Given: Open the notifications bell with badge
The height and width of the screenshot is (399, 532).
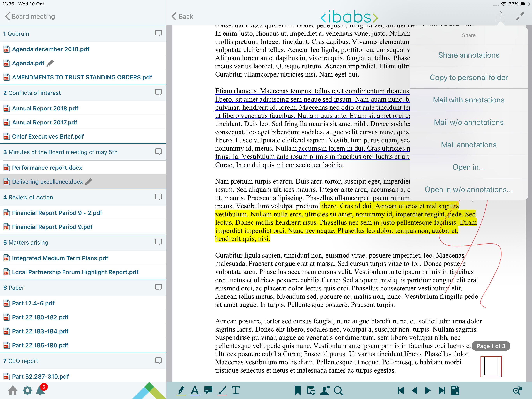Looking at the screenshot, I should (x=40, y=390).
